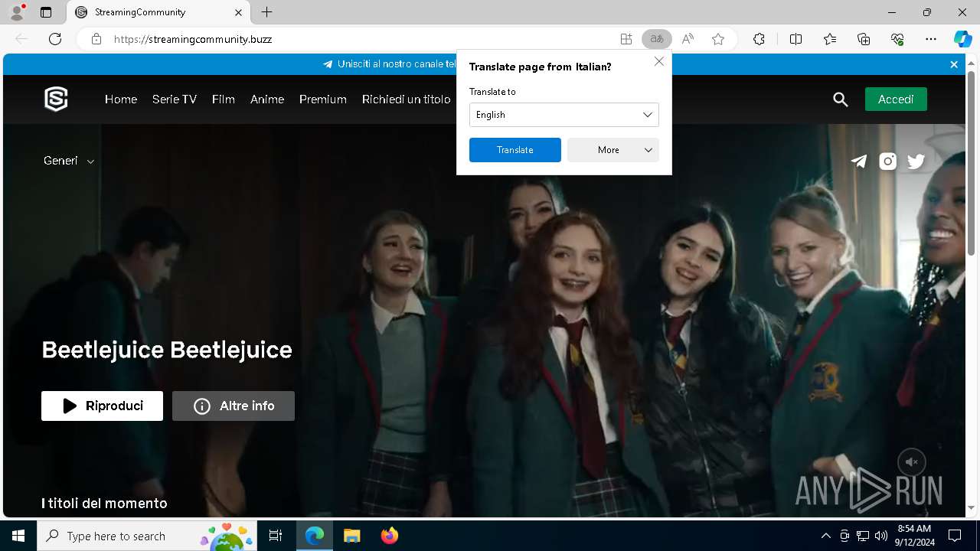Click the Read aloud icon
This screenshot has width=980, height=551.
pos(688,39)
